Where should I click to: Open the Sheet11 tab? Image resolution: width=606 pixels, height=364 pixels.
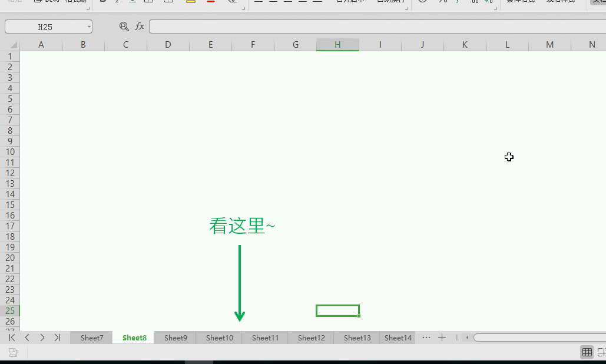pos(265,337)
